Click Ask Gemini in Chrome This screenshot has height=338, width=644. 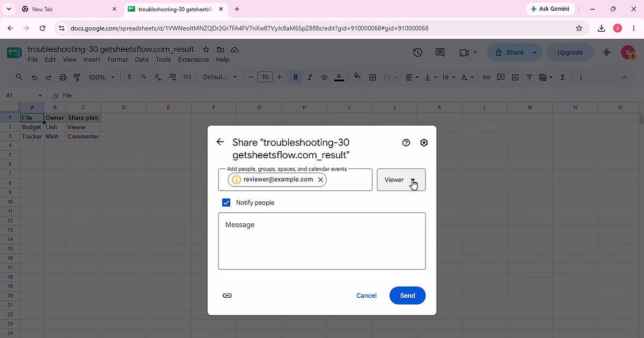click(550, 9)
